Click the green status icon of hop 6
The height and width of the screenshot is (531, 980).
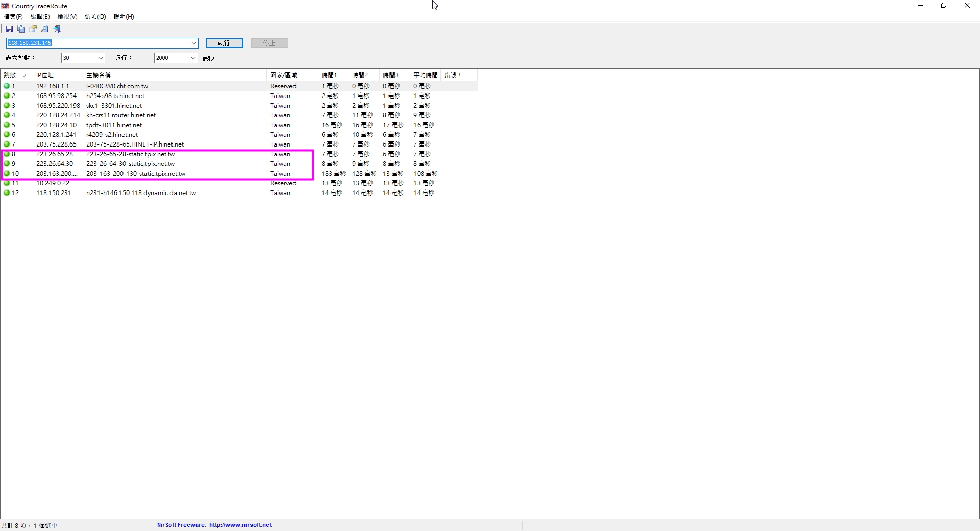pos(7,135)
